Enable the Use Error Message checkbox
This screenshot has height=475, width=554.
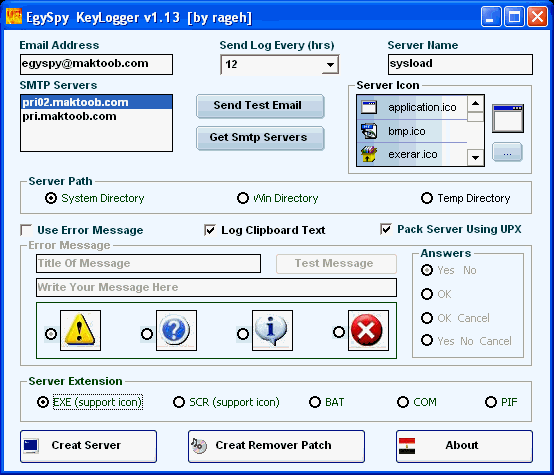(26, 230)
